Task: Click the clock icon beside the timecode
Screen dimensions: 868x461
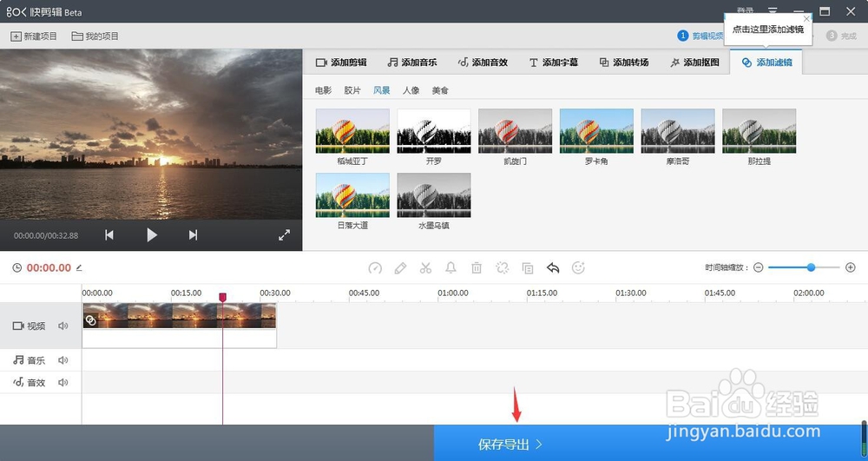Action: pyautogui.click(x=17, y=268)
